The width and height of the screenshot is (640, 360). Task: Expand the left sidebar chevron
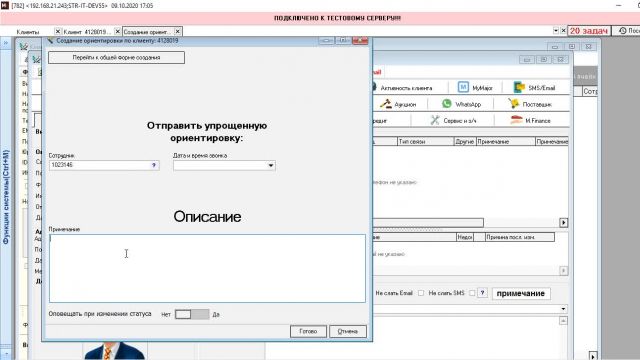[x=6, y=42]
